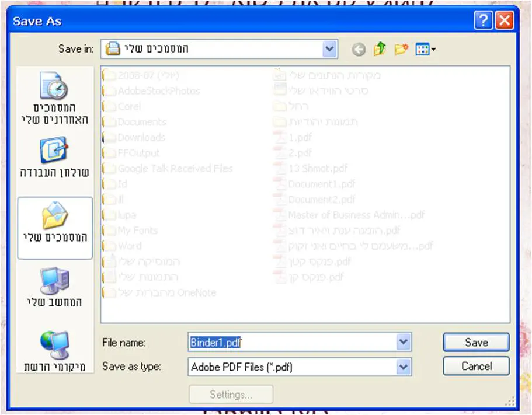The height and width of the screenshot is (415, 532).
Task: Open My Network Places in sidebar
Action: coord(55,350)
